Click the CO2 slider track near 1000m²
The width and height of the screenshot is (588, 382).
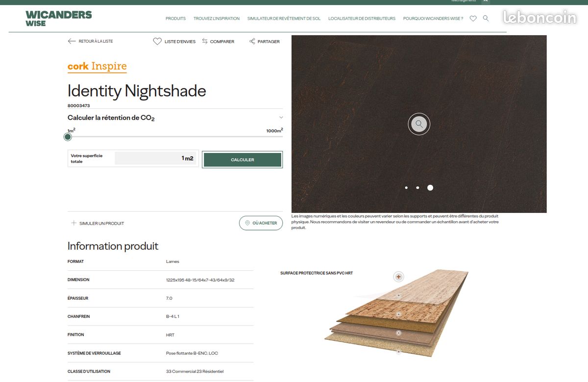click(x=274, y=137)
